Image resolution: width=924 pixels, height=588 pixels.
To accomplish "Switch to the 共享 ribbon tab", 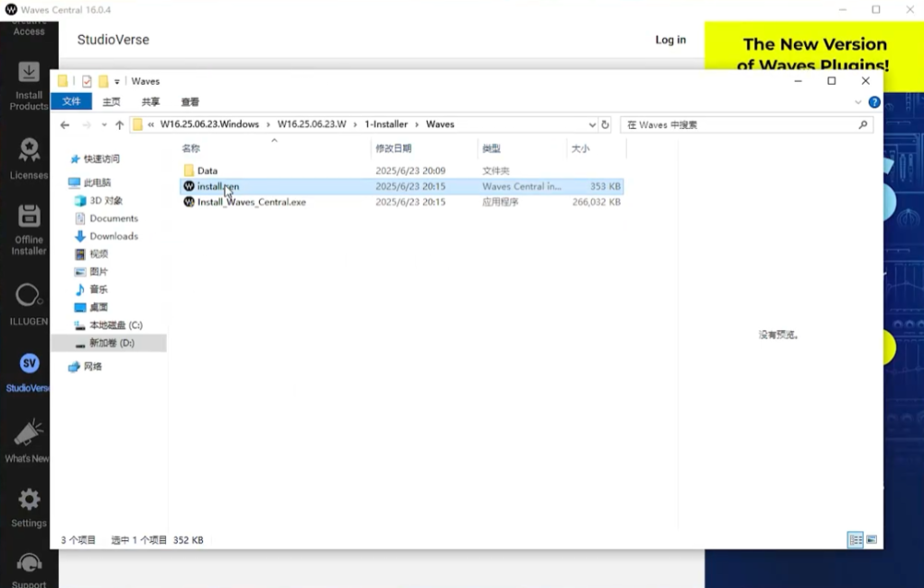I will click(x=151, y=102).
